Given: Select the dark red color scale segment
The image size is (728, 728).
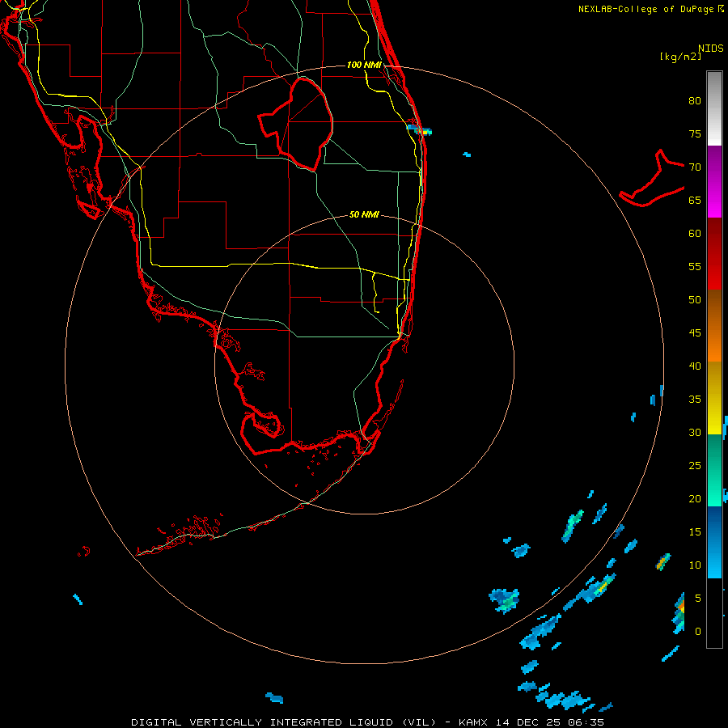Looking at the screenshot, I should click(714, 253).
